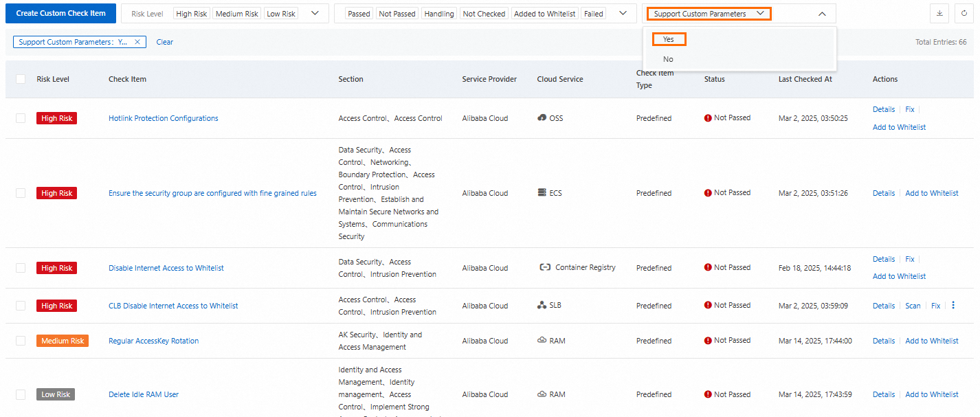Click RAM icon in Delete Idle RAM User row
The image size is (980, 417).
click(x=542, y=394)
